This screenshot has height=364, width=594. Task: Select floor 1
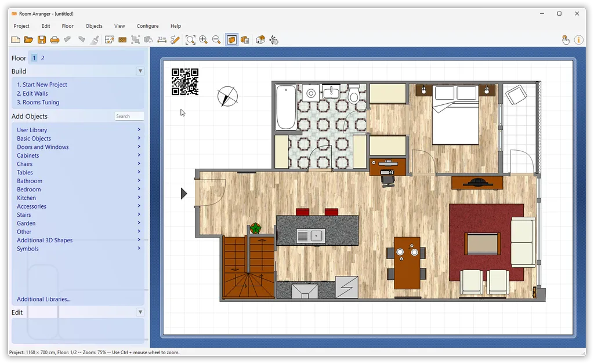click(34, 58)
